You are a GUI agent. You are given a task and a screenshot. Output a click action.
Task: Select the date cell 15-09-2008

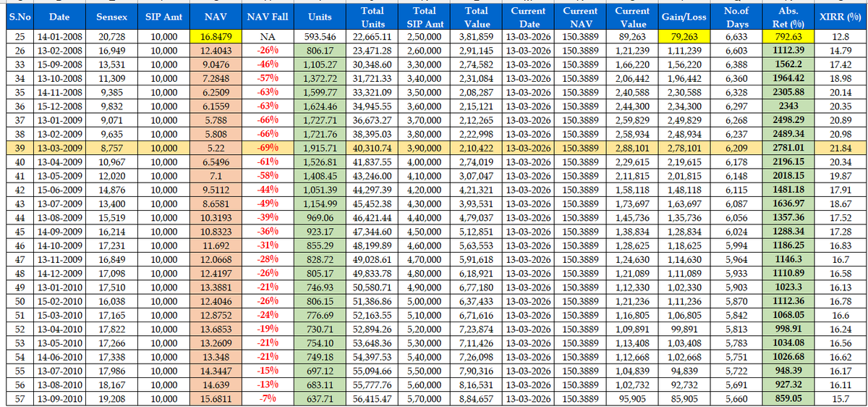tap(59, 64)
